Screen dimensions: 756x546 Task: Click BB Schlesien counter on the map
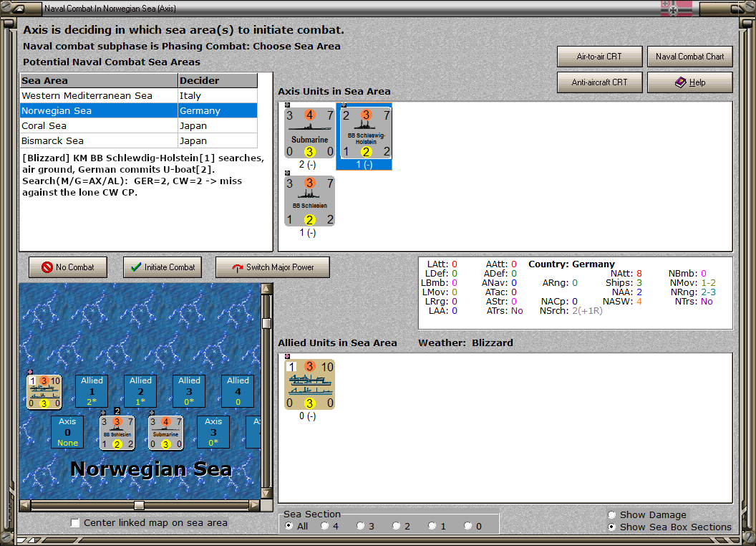tap(117, 433)
